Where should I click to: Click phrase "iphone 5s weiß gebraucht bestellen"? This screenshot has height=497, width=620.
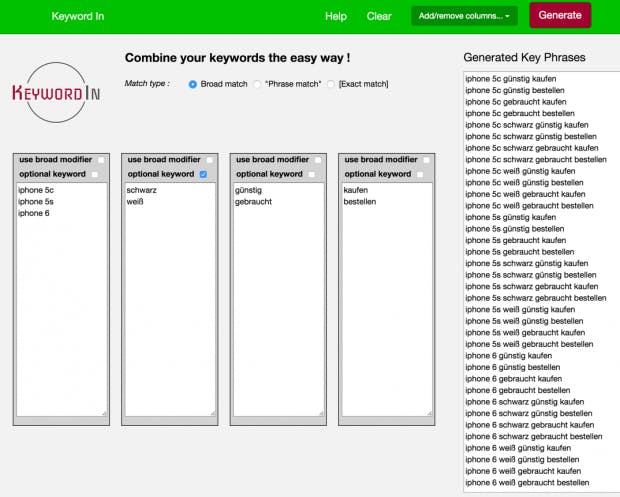point(529,344)
